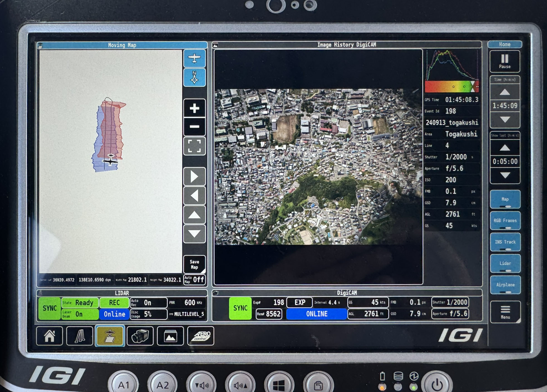
Task: Open Aperture f/5.6 setting in DigiCAM panel
Action: tap(450, 314)
